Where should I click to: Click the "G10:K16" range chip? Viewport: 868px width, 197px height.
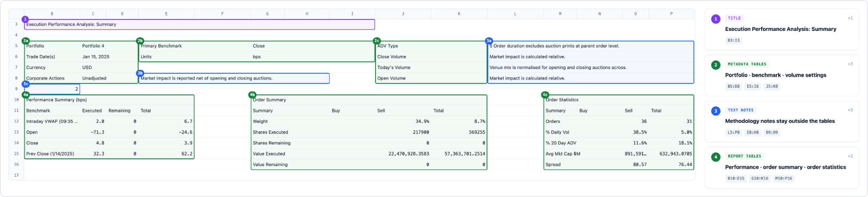pyautogui.click(x=760, y=178)
